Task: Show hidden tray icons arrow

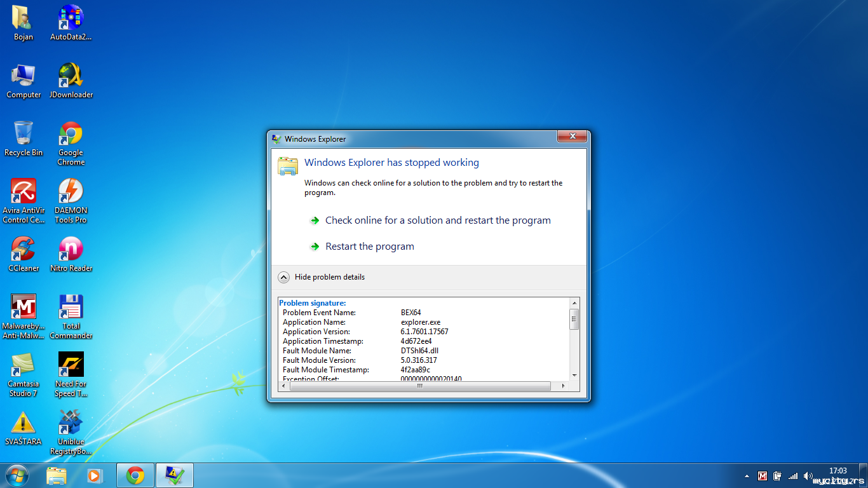Action: (x=747, y=476)
